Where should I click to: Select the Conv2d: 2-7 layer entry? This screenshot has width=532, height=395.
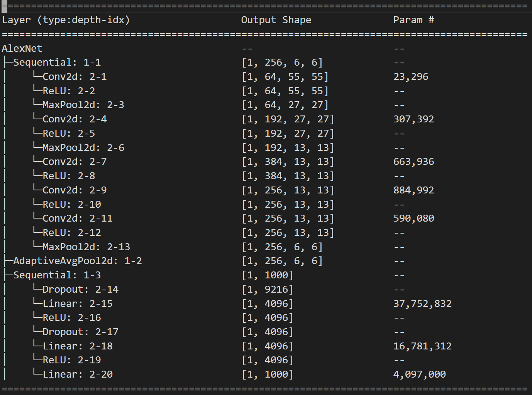point(74,162)
